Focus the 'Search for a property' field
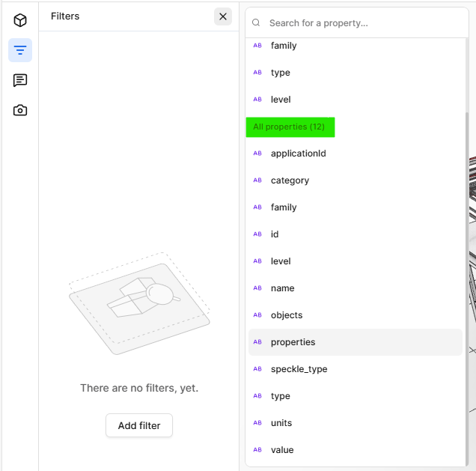476x471 pixels. click(x=363, y=23)
